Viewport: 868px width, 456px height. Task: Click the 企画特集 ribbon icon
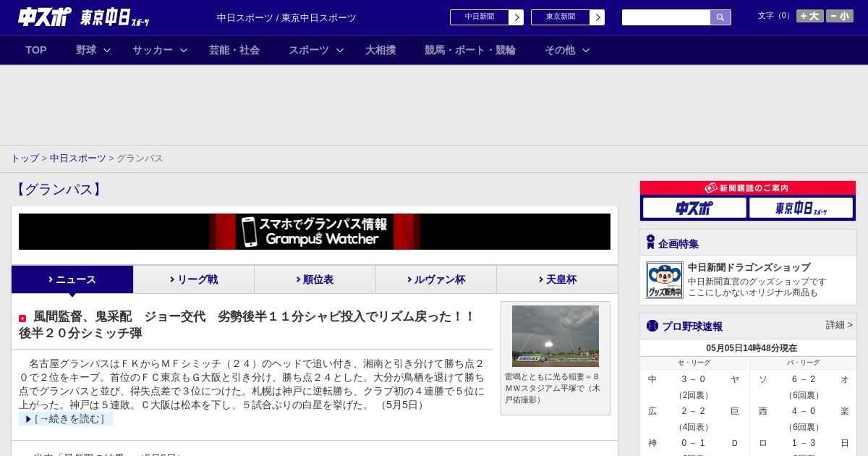click(x=650, y=242)
